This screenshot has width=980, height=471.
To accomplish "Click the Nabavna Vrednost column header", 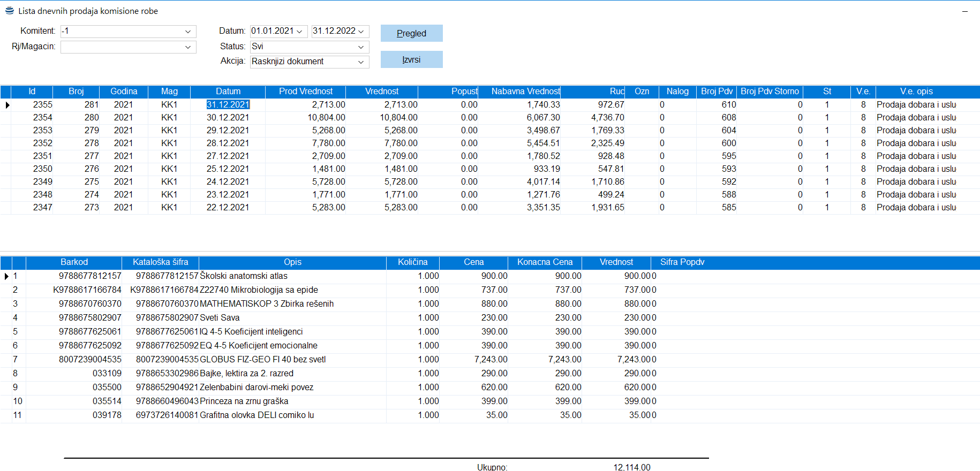I will 525,92.
